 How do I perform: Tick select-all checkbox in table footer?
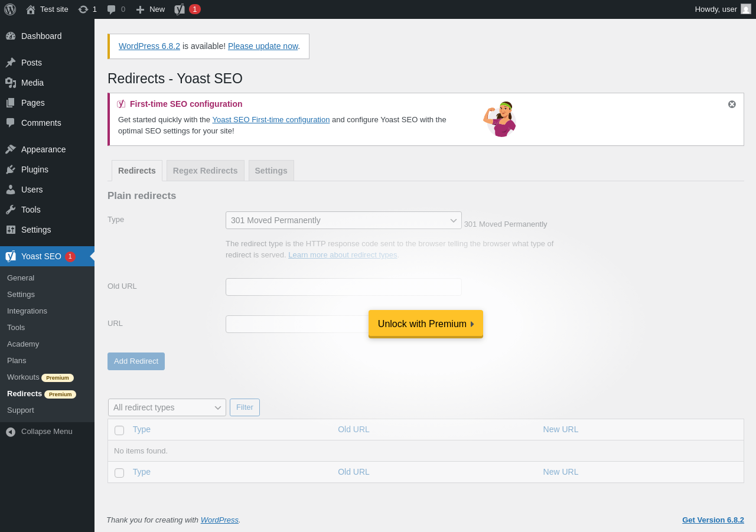(x=119, y=473)
